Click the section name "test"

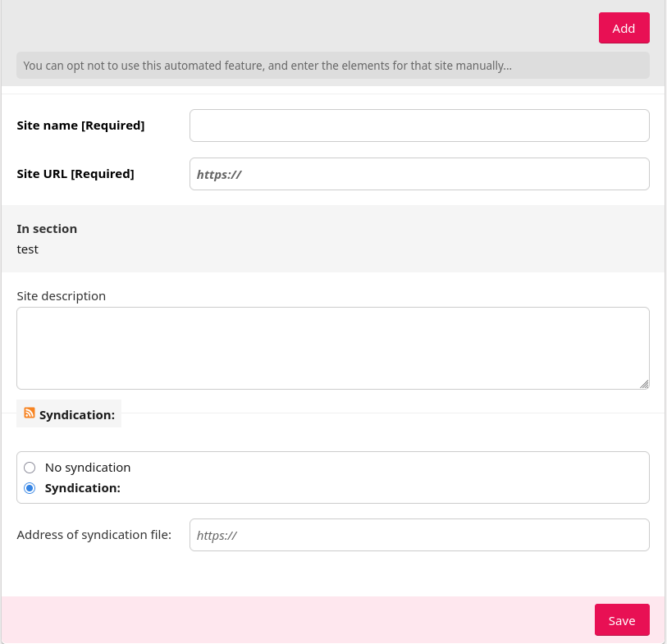pyautogui.click(x=28, y=249)
